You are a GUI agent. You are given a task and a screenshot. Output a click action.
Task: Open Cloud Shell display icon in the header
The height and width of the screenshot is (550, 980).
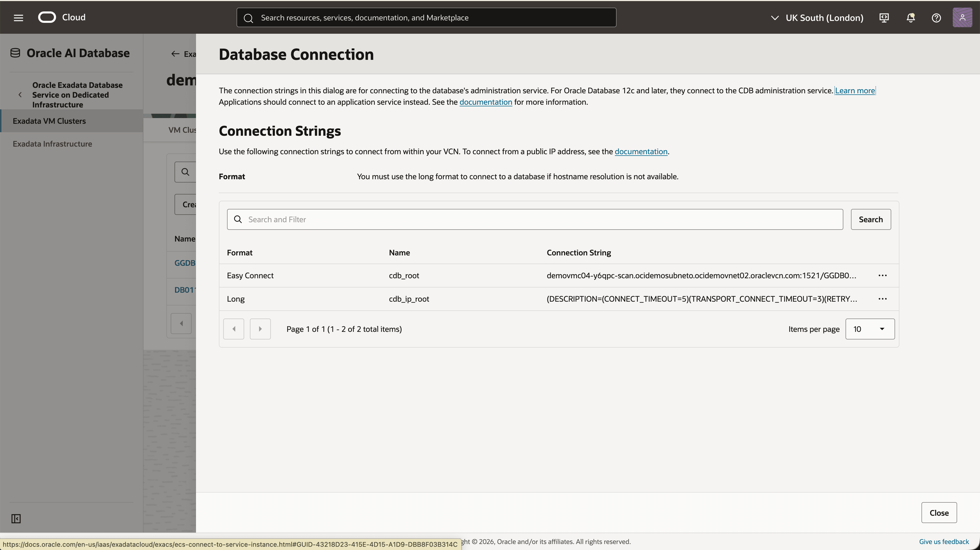click(x=884, y=17)
